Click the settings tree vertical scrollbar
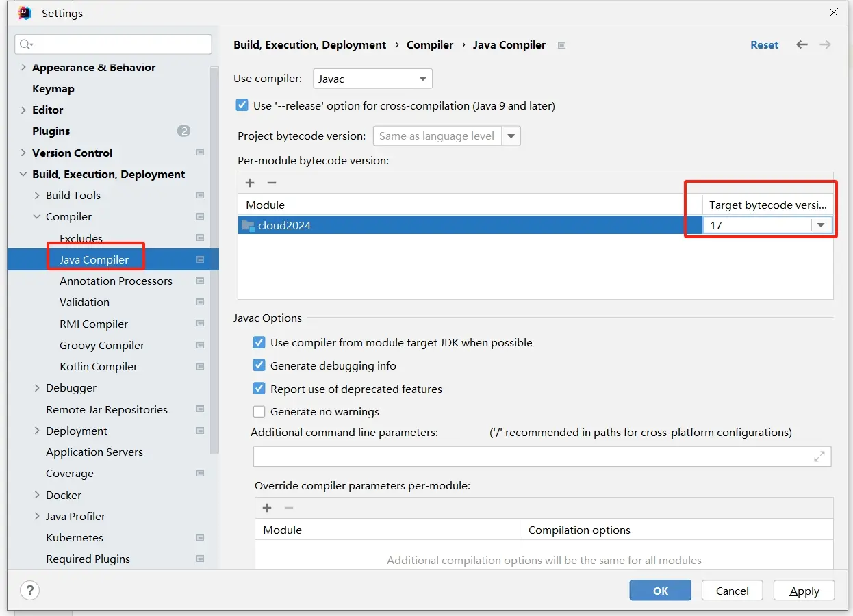853x616 pixels. click(x=214, y=260)
